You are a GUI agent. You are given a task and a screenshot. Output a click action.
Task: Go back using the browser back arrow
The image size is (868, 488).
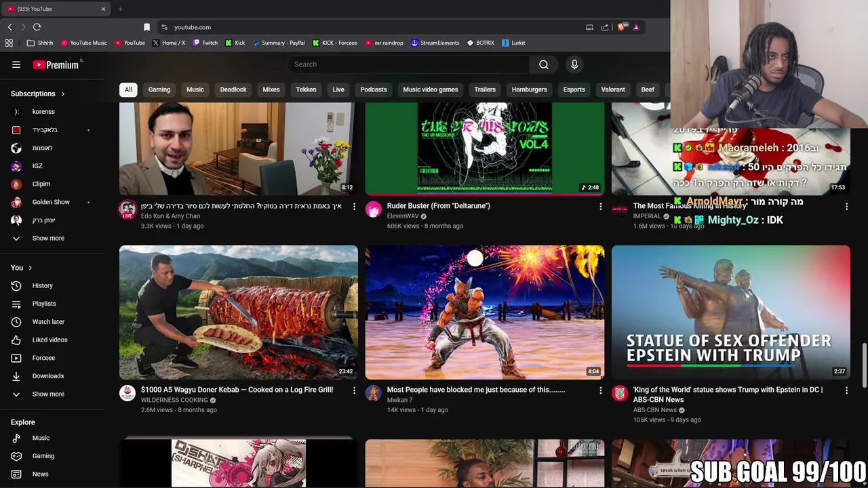(x=9, y=27)
